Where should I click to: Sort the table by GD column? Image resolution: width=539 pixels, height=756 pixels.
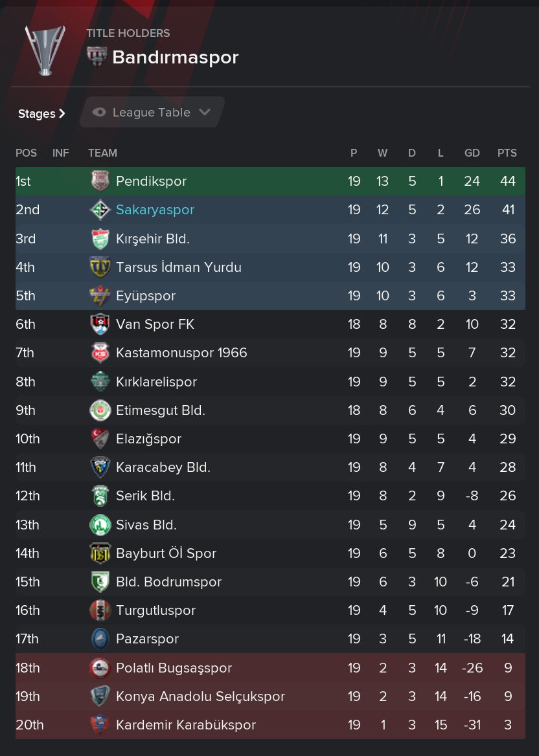pos(472,153)
